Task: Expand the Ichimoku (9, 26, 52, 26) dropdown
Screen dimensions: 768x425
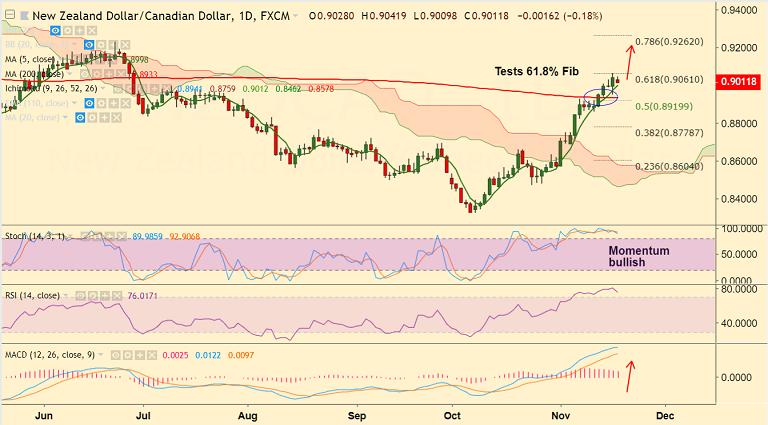Action: [x=103, y=88]
